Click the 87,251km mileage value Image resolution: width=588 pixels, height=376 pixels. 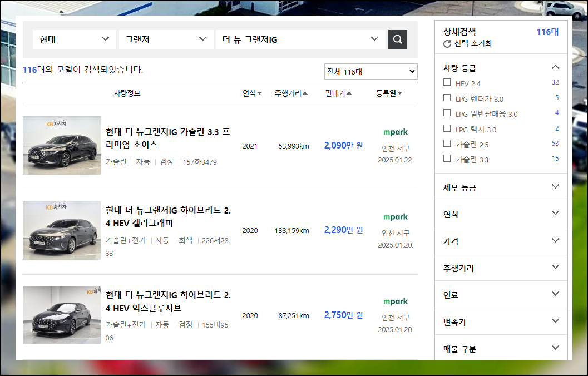(x=294, y=315)
